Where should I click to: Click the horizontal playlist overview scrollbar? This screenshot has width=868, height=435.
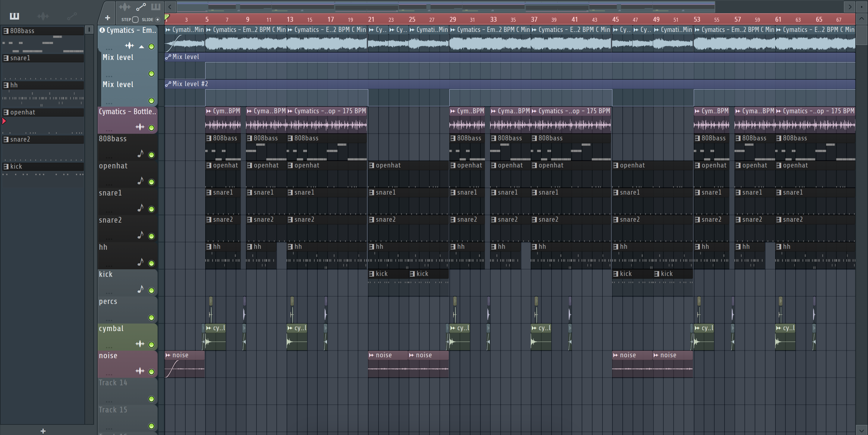point(446,6)
